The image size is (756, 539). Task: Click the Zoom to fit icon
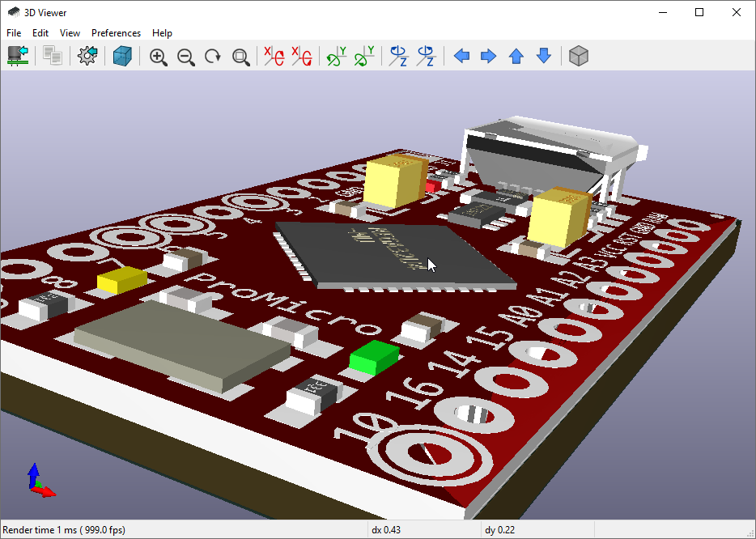240,57
